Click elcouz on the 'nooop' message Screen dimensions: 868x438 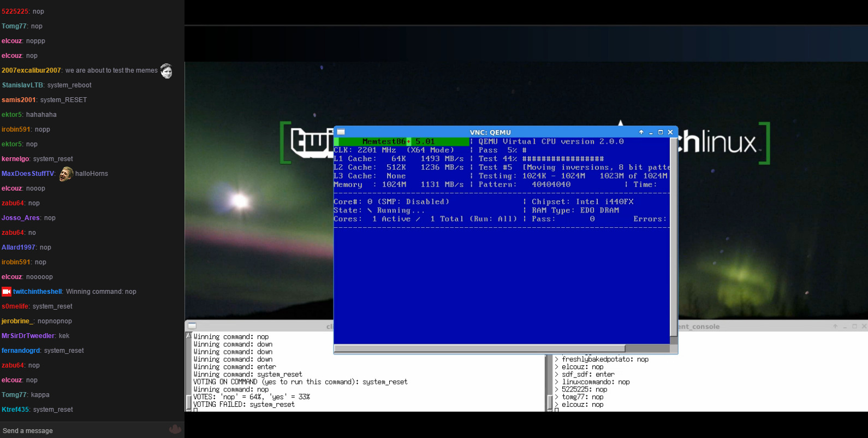coord(12,188)
